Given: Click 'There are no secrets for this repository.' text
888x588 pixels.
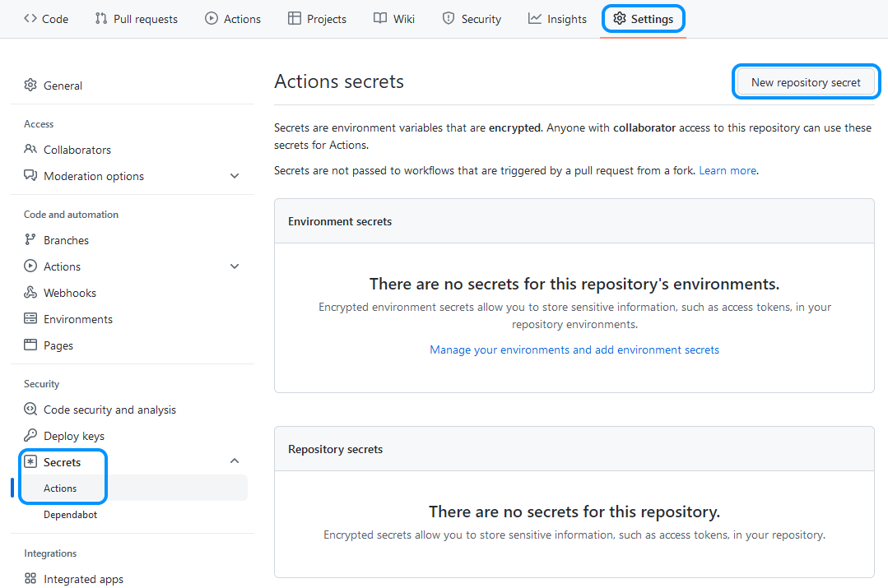Looking at the screenshot, I should pyautogui.click(x=574, y=512).
